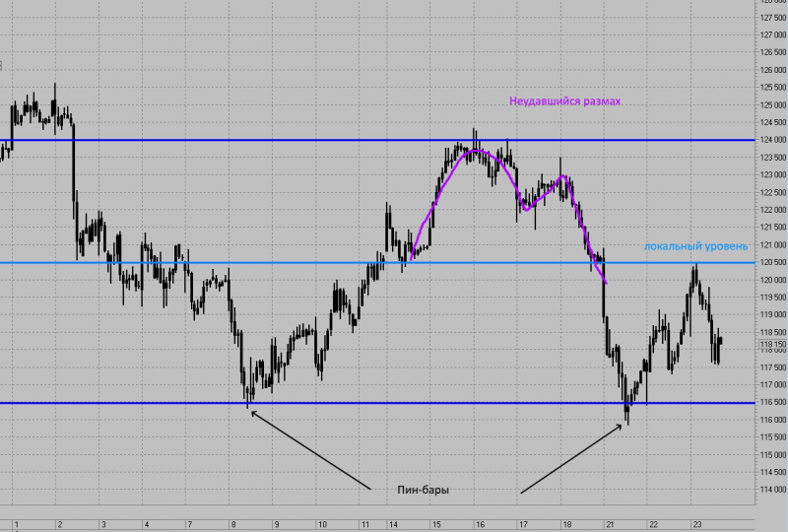Image resolution: width=788 pixels, height=532 pixels.
Task: Select the lower dark blue support line at 116 500
Action: tap(377, 403)
